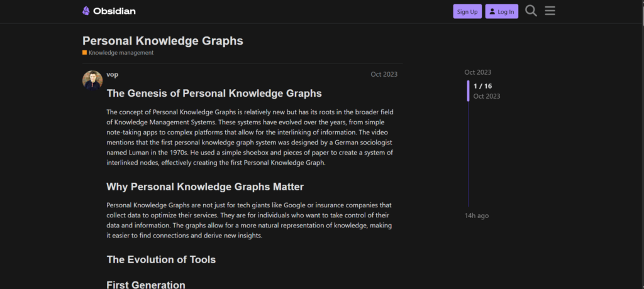
Task: Click the 1 / 16 post counter
Action: coord(482,86)
